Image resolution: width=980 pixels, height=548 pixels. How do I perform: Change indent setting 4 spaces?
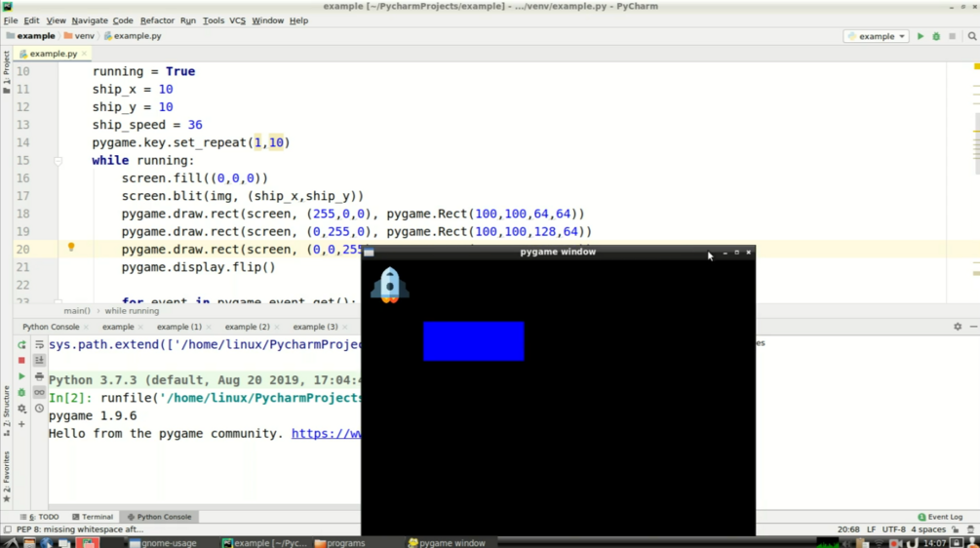(928, 529)
